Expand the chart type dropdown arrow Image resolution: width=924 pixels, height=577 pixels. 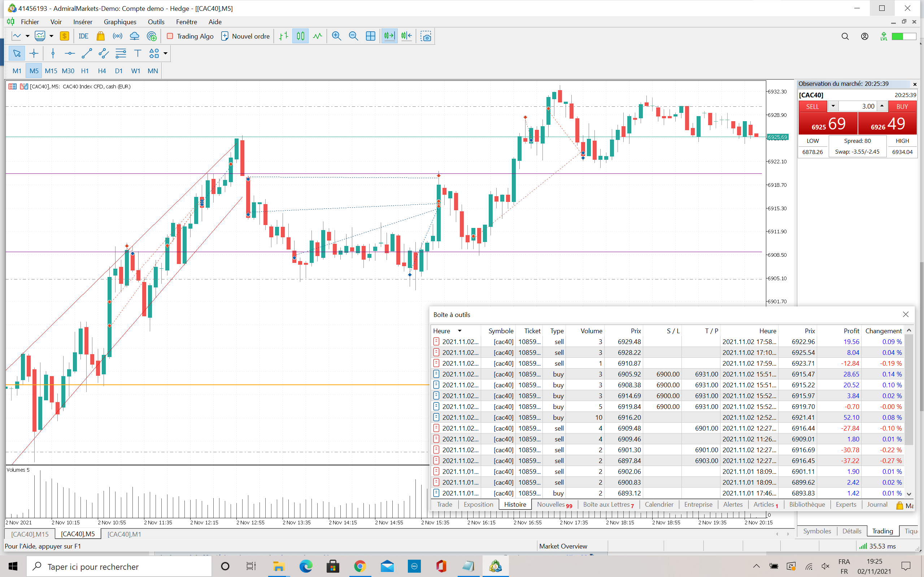click(27, 36)
